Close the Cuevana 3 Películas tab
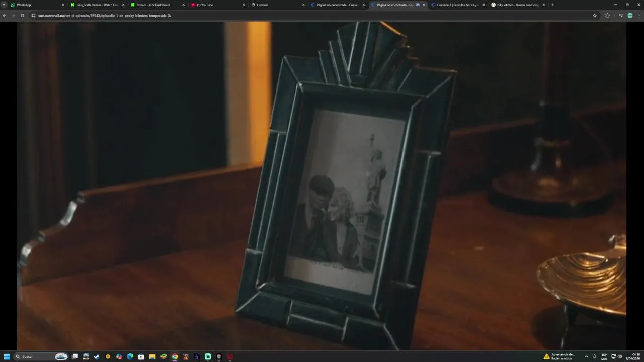Image resolution: width=644 pixels, height=362 pixels. click(x=484, y=5)
